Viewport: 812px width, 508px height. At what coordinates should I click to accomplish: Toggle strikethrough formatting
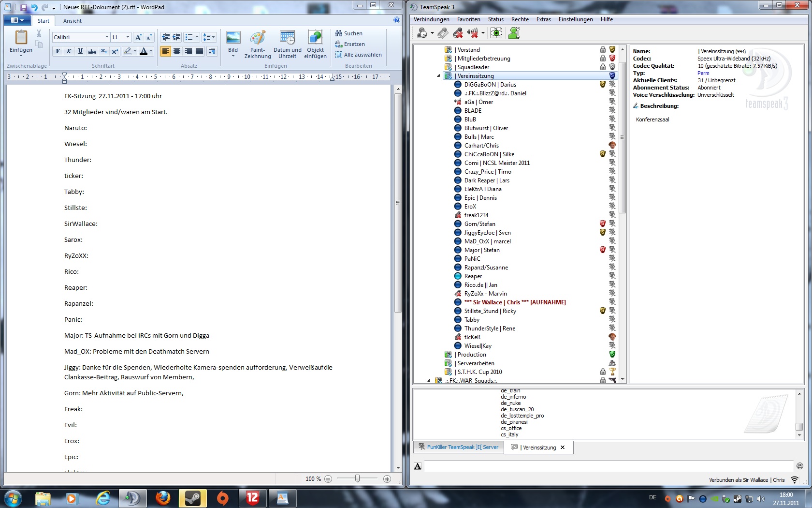[x=92, y=51]
